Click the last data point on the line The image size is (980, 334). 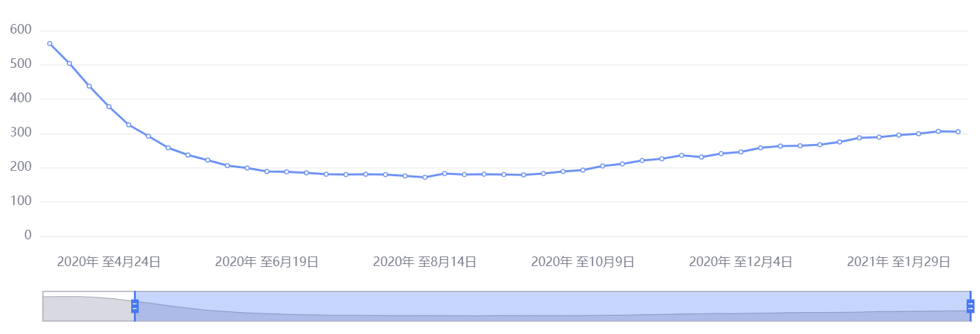[958, 132]
